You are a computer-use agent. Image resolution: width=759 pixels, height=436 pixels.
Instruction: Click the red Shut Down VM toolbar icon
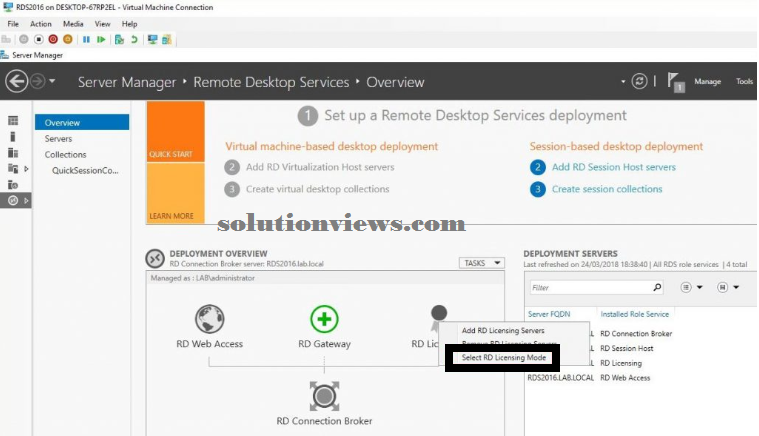tap(53, 39)
